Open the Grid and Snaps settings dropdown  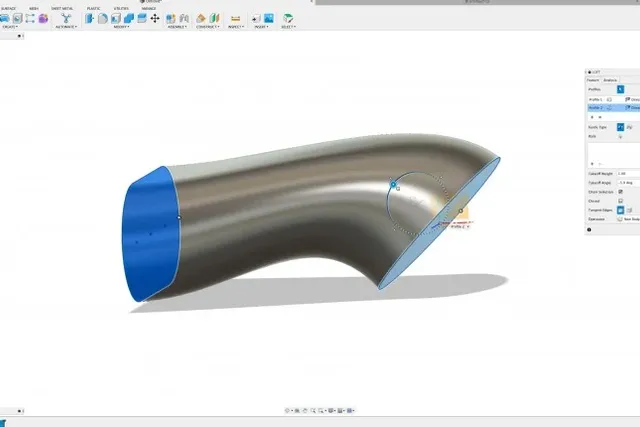(340, 411)
